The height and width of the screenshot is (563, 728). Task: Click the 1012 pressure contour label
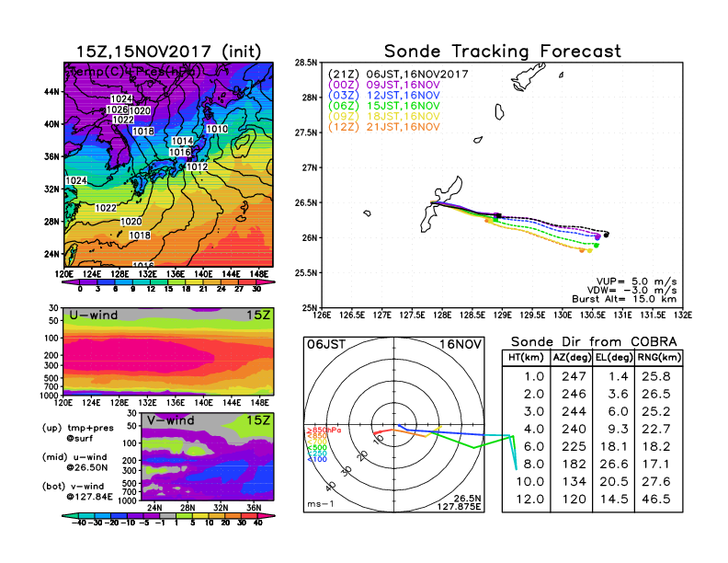point(197,167)
